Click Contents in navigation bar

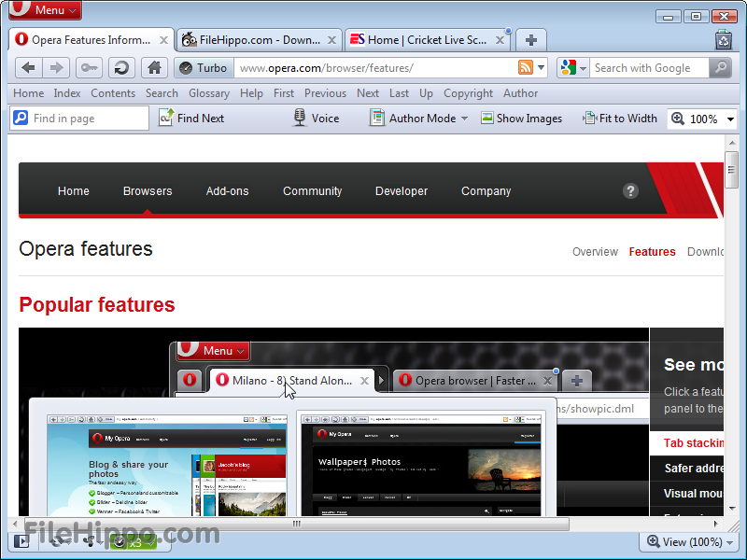pos(113,93)
